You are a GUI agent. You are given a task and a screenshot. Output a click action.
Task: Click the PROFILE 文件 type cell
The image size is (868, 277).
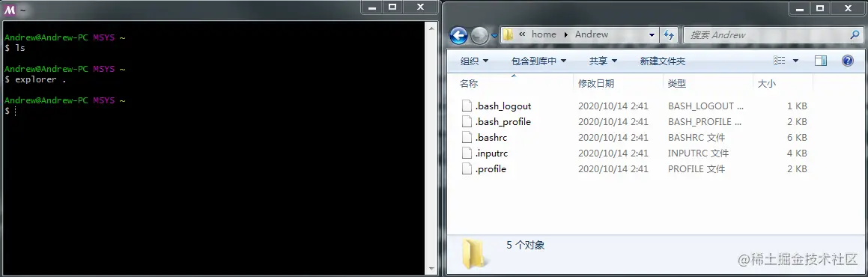[x=696, y=168]
